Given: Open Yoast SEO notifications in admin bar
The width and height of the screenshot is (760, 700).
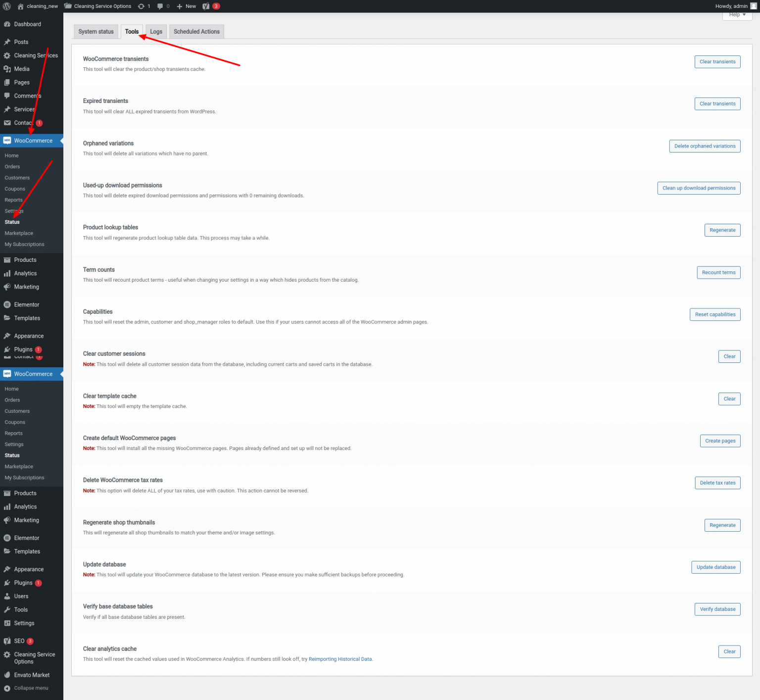Looking at the screenshot, I should click(x=211, y=6).
